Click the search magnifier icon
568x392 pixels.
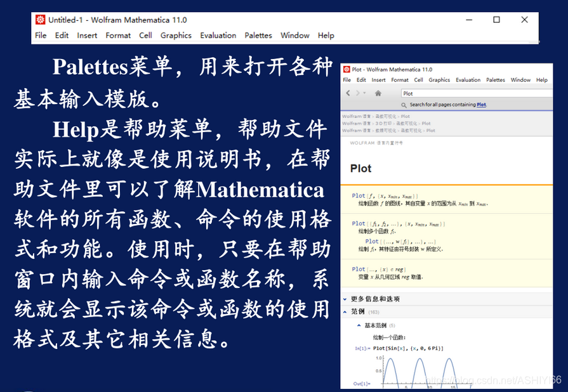[404, 105]
